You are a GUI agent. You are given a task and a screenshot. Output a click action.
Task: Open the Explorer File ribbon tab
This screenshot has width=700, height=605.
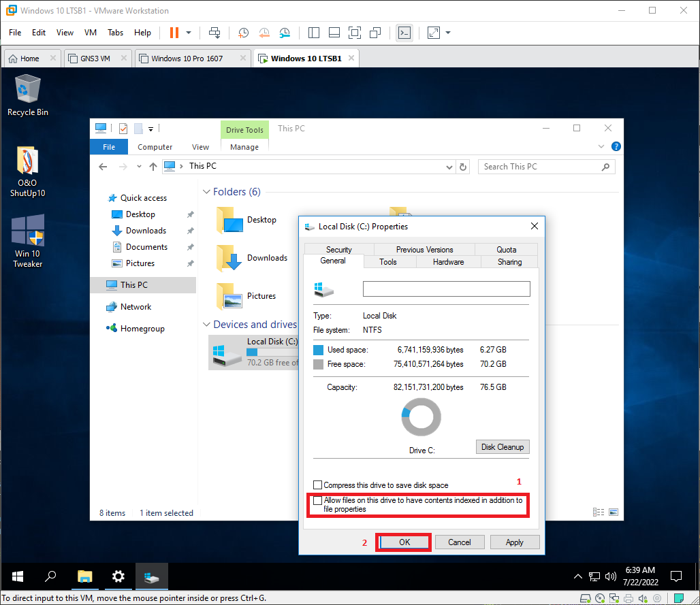pos(109,147)
